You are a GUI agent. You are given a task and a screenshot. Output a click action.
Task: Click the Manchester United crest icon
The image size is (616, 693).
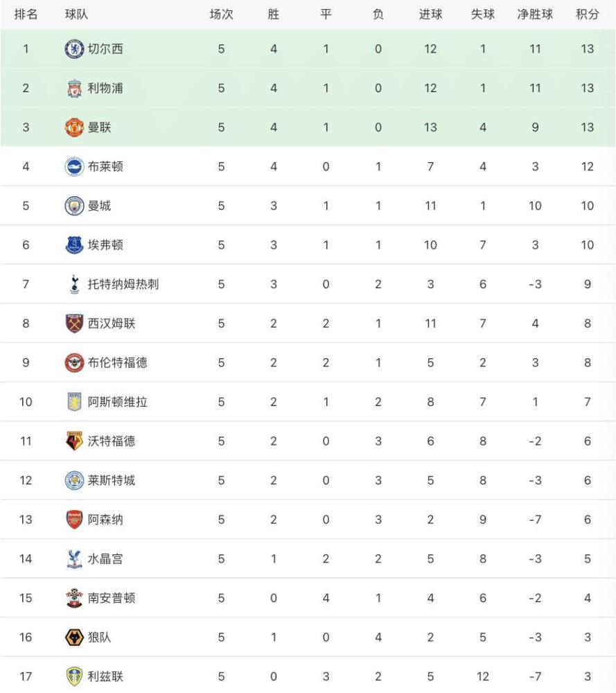74,128
